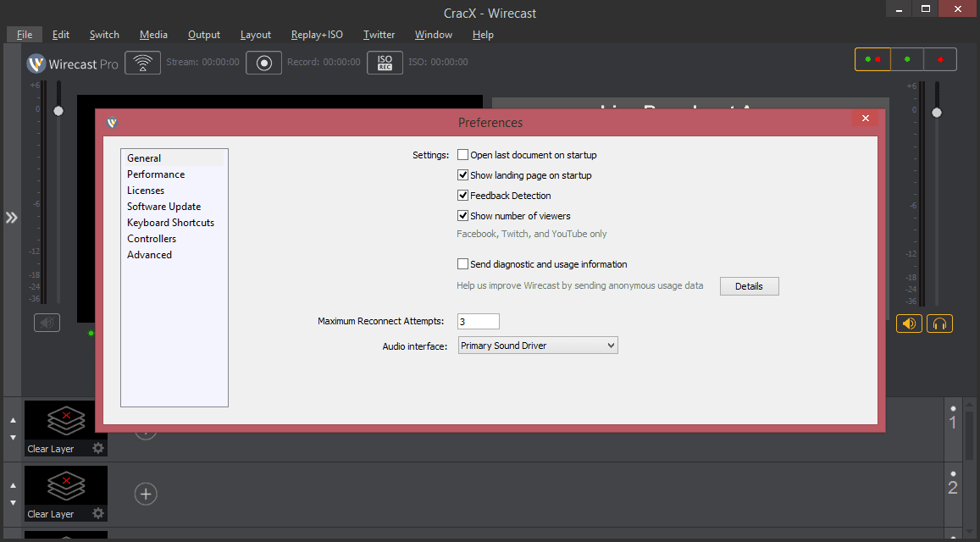The width and height of the screenshot is (980, 542).
Task: Open the Replay+ISO menu
Action: pos(317,35)
